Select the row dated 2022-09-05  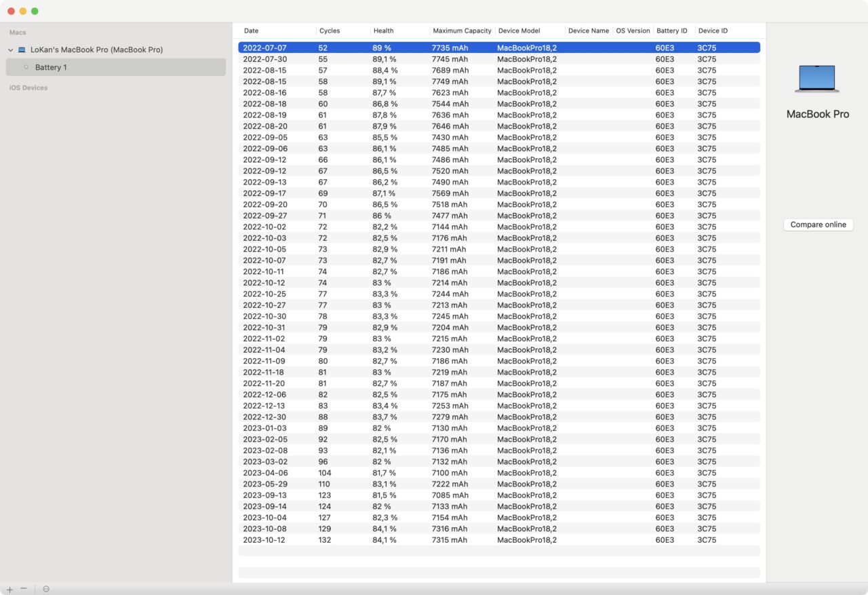[499, 137]
